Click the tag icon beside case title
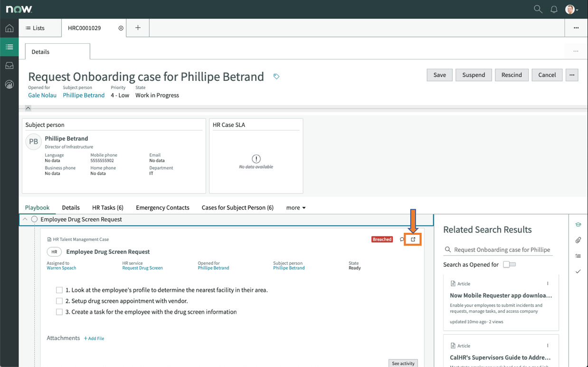 [x=276, y=77]
